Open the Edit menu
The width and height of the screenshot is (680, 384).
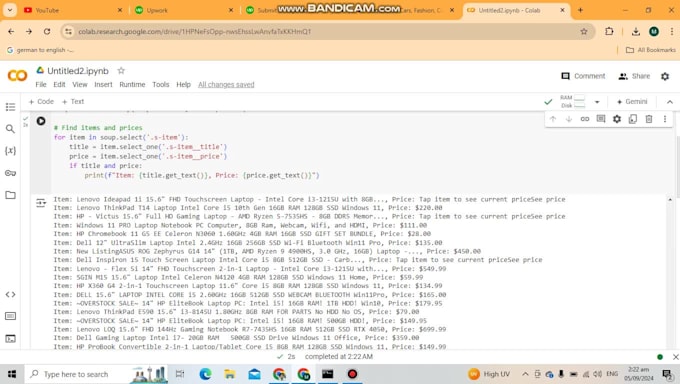(x=59, y=85)
